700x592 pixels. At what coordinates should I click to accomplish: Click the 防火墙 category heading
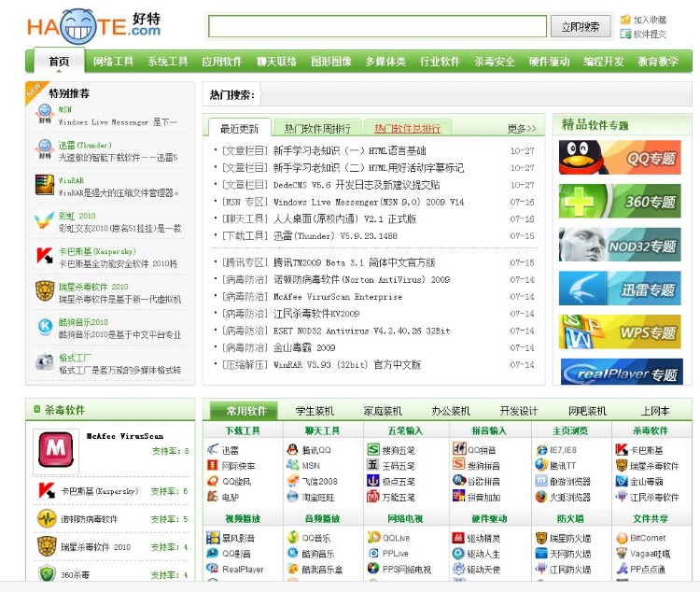point(570,519)
